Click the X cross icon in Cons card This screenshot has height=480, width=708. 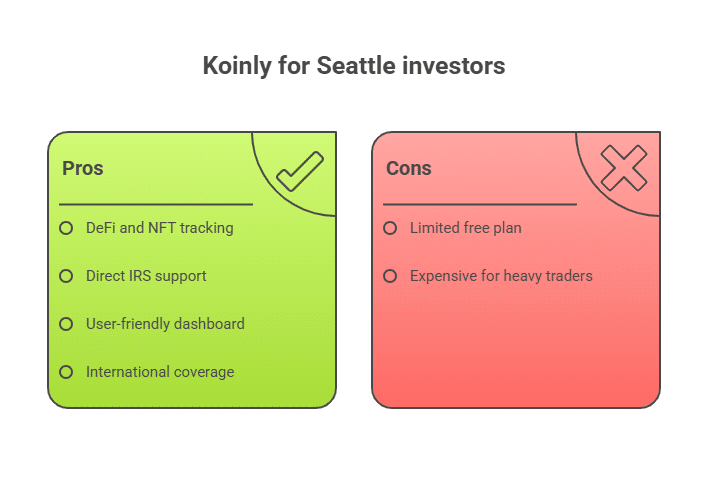(x=624, y=168)
